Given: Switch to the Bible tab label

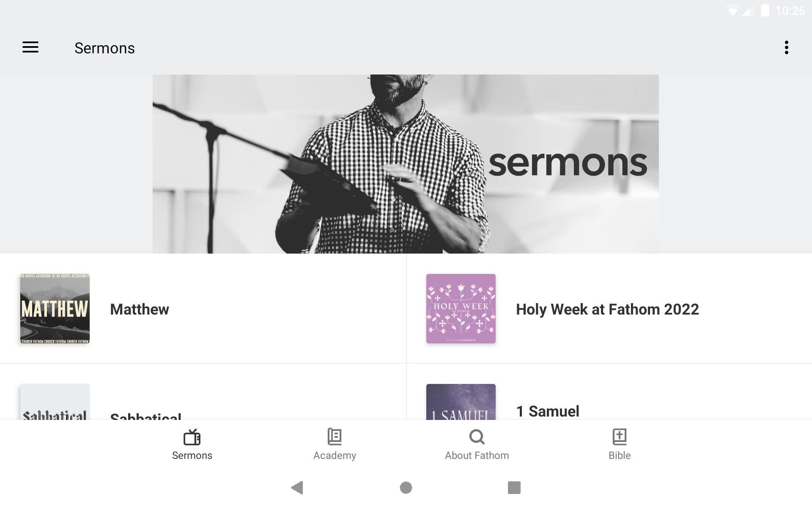Looking at the screenshot, I should click(x=620, y=456).
